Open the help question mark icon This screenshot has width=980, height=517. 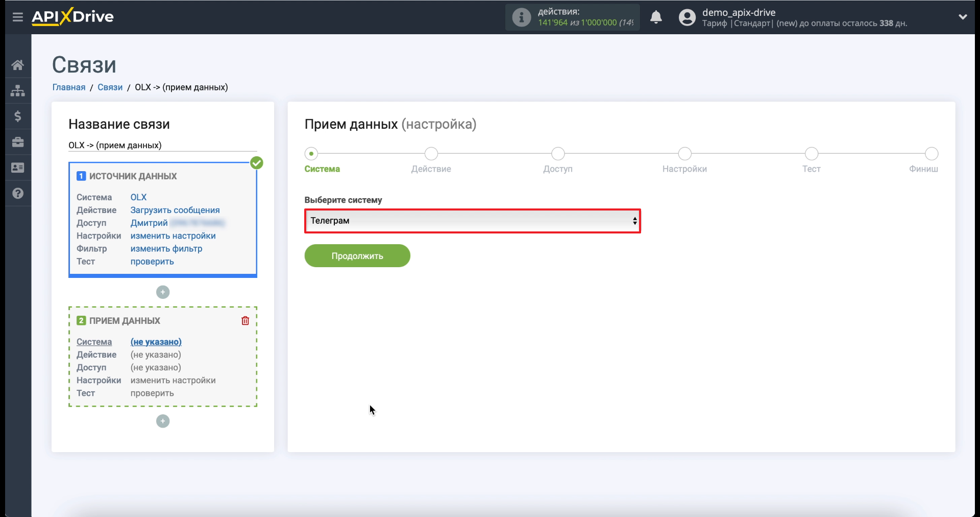coord(18,193)
